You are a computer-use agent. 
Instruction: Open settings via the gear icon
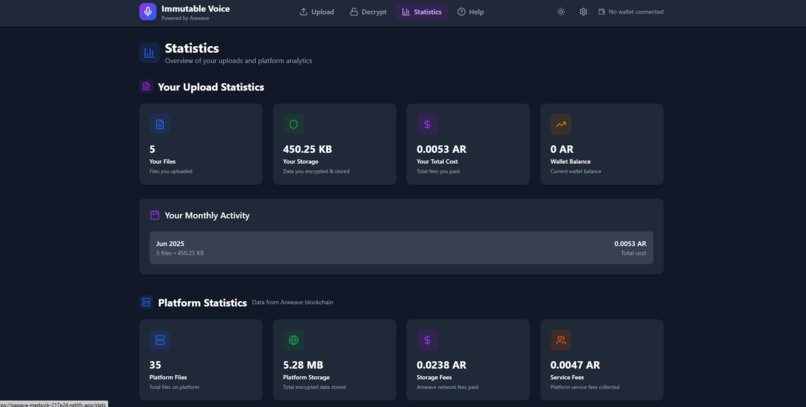(x=583, y=12)
